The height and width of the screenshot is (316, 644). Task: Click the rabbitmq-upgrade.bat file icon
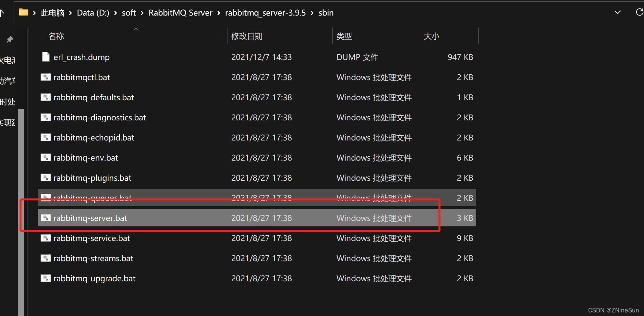[46, 278]
